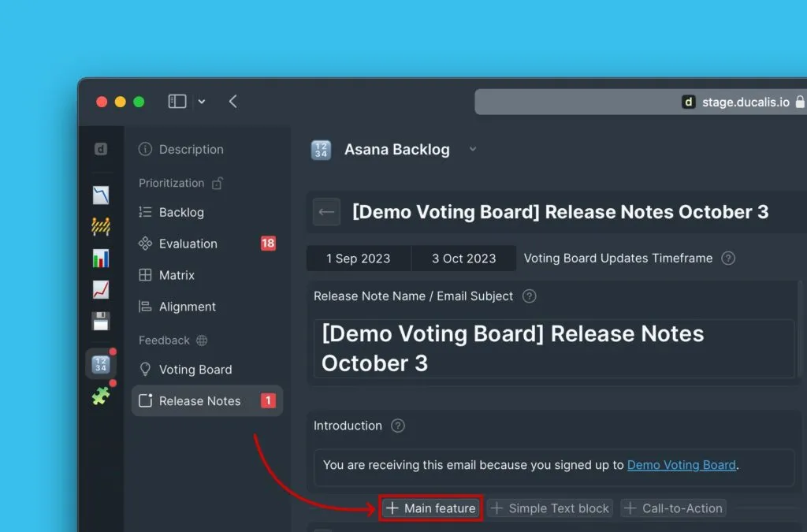Open the Demo Voting Board link
The width and height of the screenshot is (807, 532).
681,464
